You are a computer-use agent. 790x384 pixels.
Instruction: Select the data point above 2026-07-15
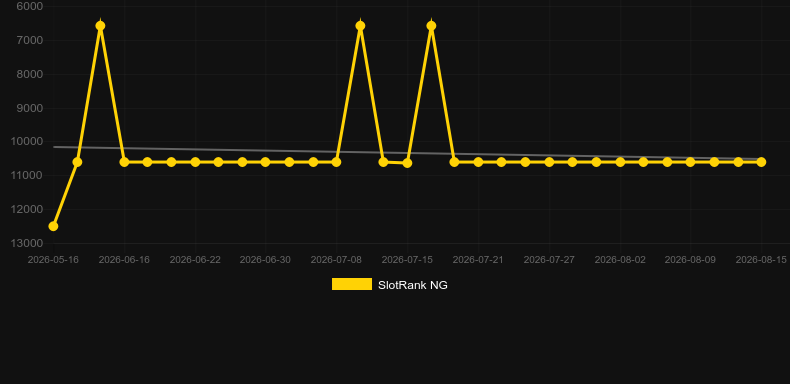click(407, 163)
